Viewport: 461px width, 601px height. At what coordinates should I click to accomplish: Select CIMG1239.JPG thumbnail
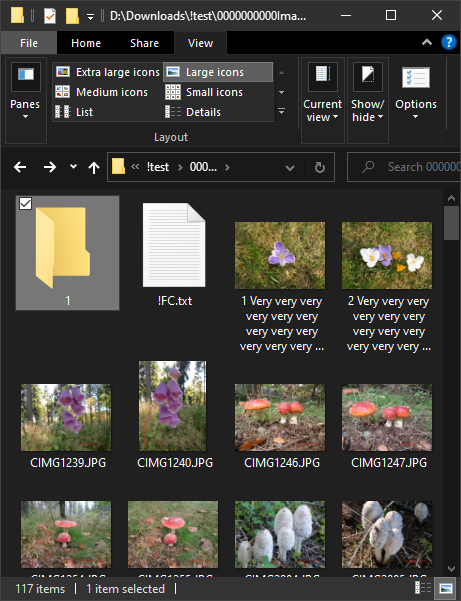point(66,417)
